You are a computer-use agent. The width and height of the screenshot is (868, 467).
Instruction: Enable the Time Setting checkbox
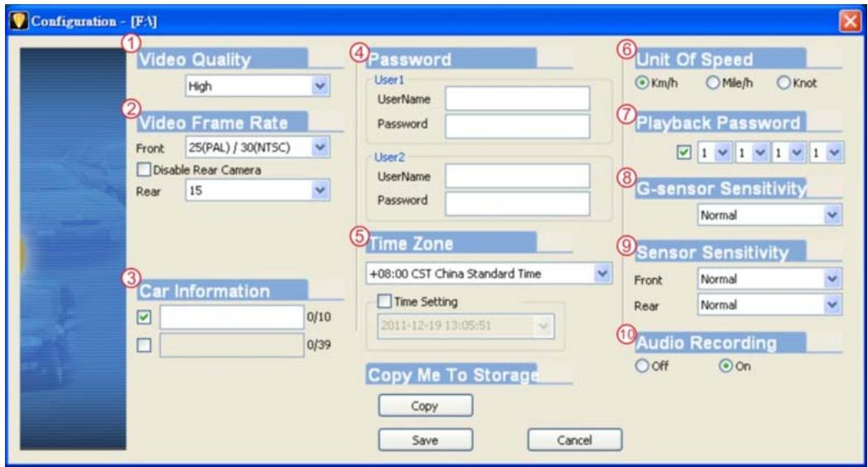(383, 301)
